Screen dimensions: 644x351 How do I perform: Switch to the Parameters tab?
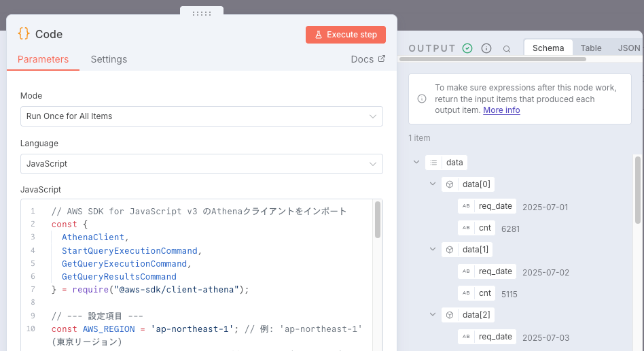pos(43,59)
